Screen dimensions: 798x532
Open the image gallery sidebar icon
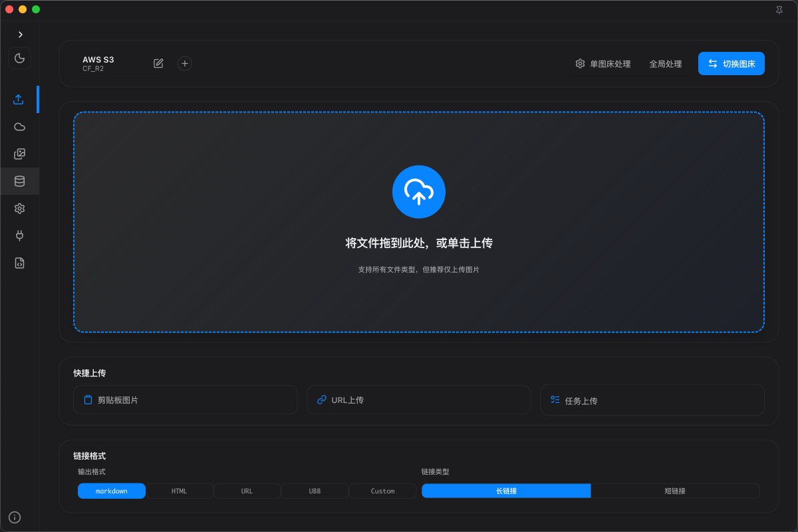coord(19,154)
